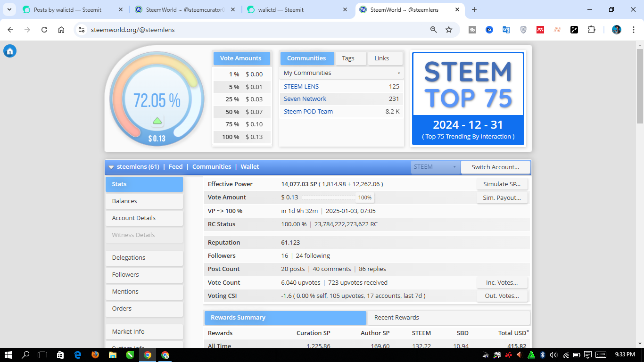Open Market Info in the sidebar
Viewport: 644px width, 362px height.
tap(144, 332)
